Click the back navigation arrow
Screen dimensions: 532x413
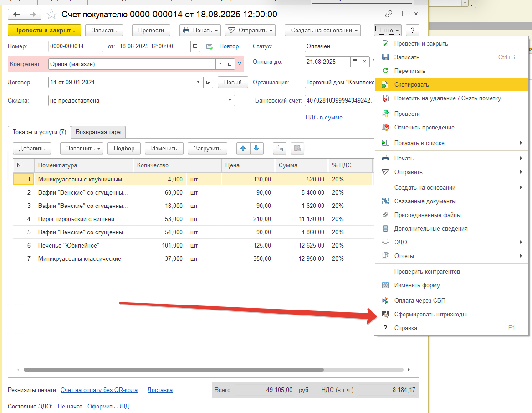16,14
